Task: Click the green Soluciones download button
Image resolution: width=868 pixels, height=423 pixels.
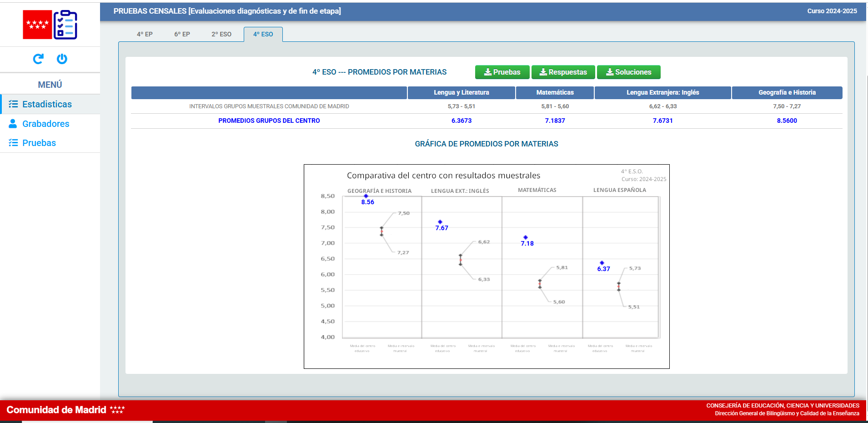Action: (x=628, y=72)
